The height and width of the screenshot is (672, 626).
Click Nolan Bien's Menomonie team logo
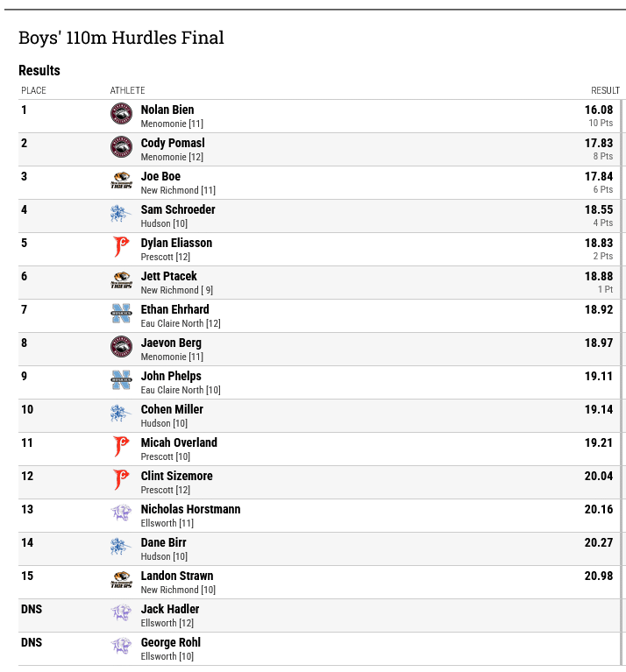(x=121, y=114)
